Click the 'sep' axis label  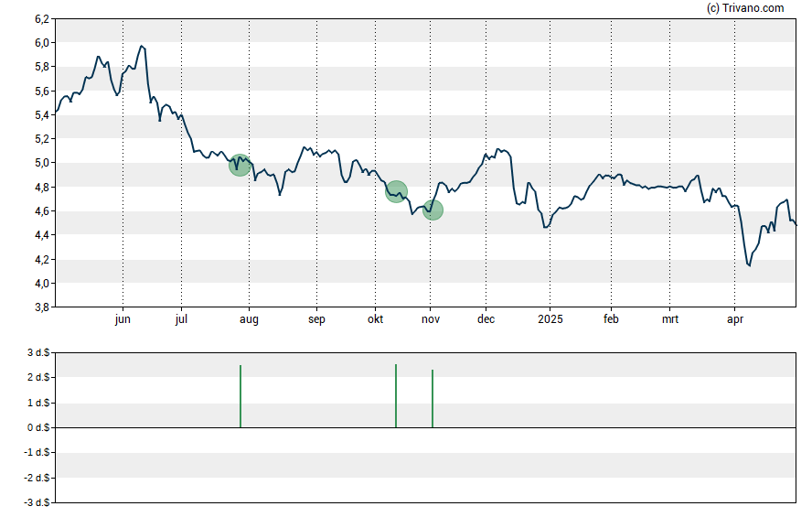click(x=317, y=319)
